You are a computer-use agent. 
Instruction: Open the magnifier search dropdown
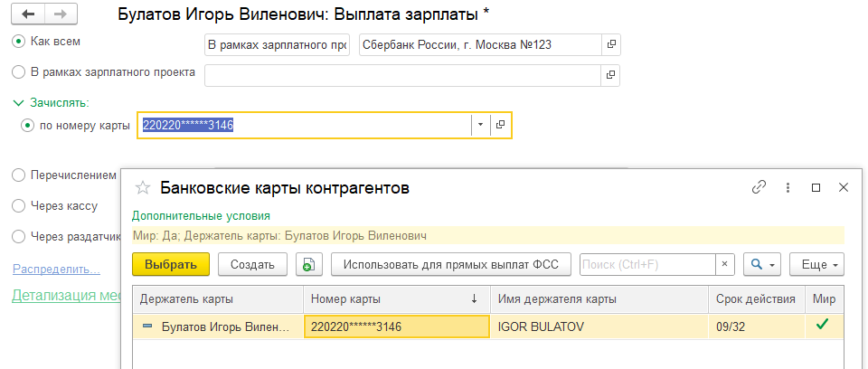point(762,264)
